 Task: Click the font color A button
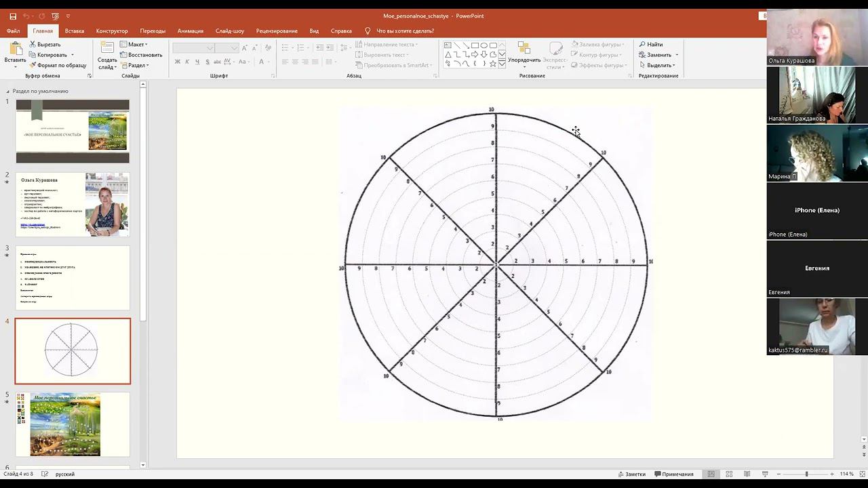(x=261, y=62)
